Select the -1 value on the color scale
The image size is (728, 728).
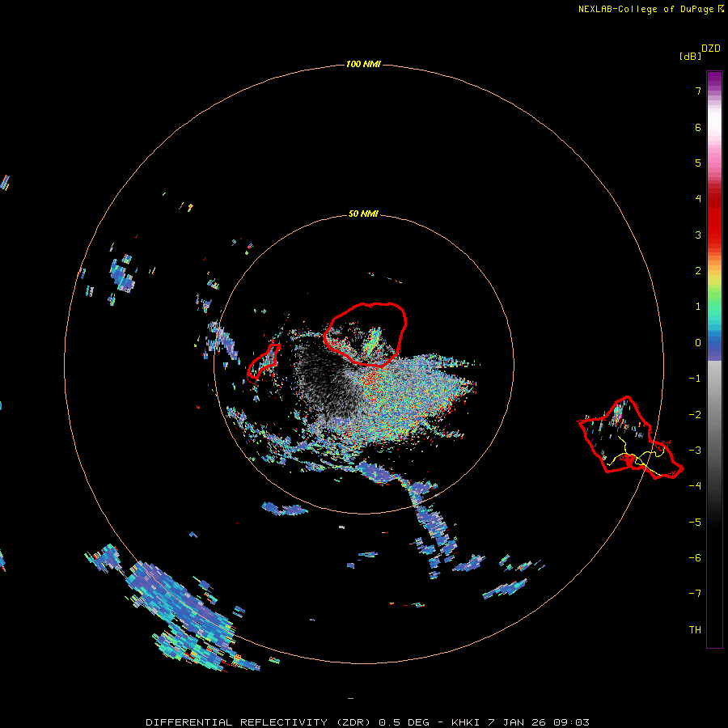(x=695, y=379)
